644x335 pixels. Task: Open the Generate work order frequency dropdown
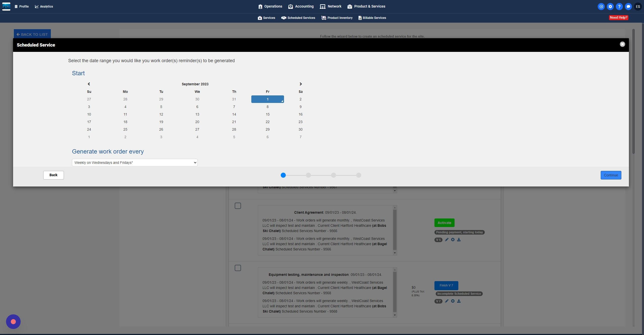pos(135,163)
